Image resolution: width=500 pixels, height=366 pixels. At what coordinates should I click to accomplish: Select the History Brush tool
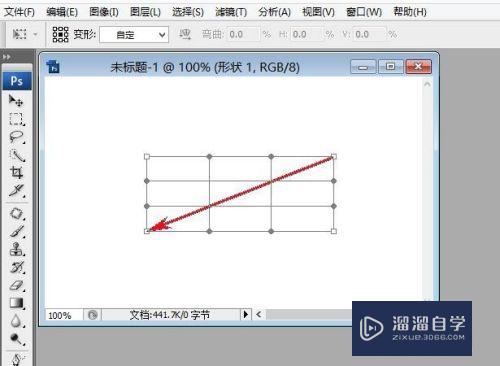click(x=17, y=267)
